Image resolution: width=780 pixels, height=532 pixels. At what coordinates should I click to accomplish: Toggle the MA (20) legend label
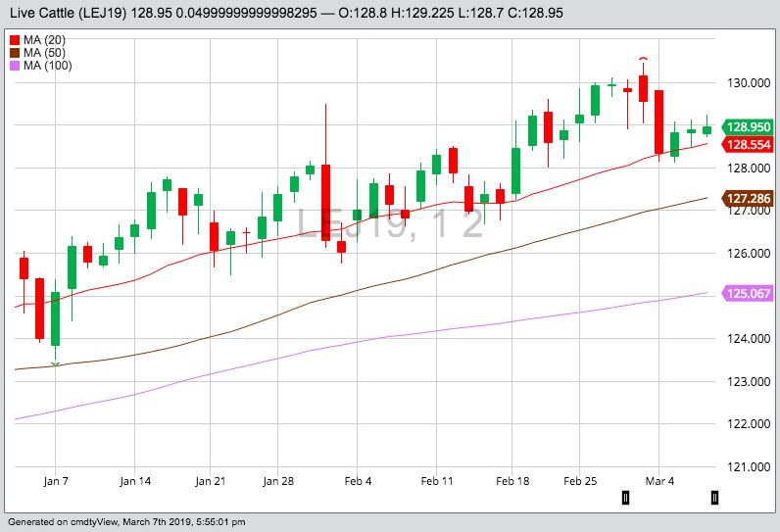pos(45,39)
